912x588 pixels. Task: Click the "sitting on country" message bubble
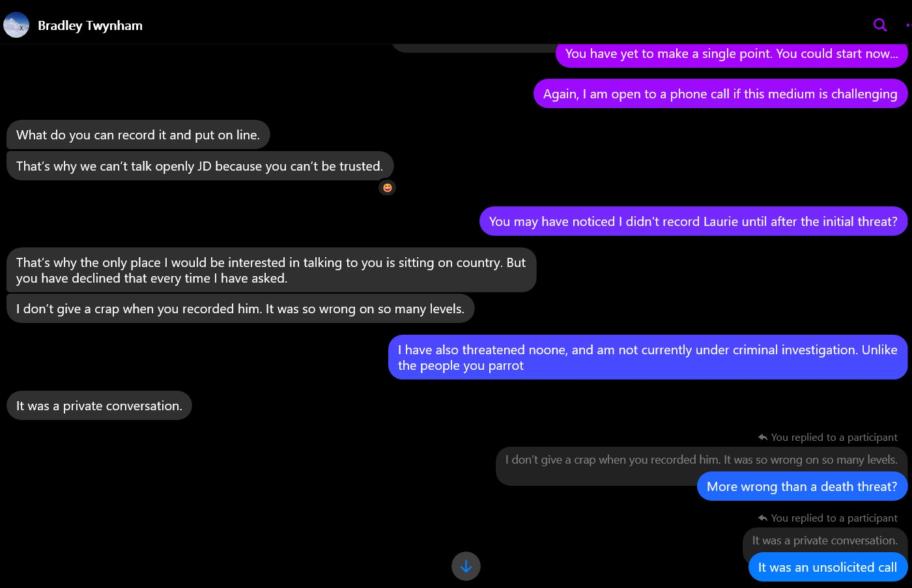pos(271,270)
